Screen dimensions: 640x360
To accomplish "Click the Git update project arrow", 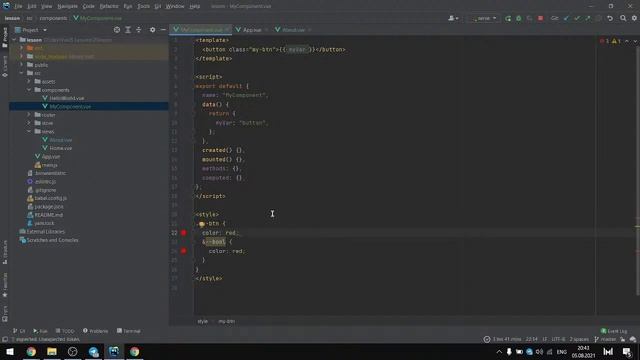I will point(566,18).
